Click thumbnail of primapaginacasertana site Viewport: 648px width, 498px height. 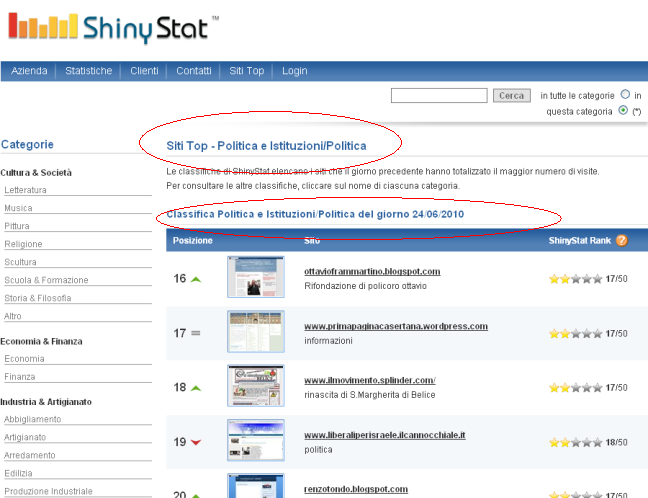tap(256, 331)
